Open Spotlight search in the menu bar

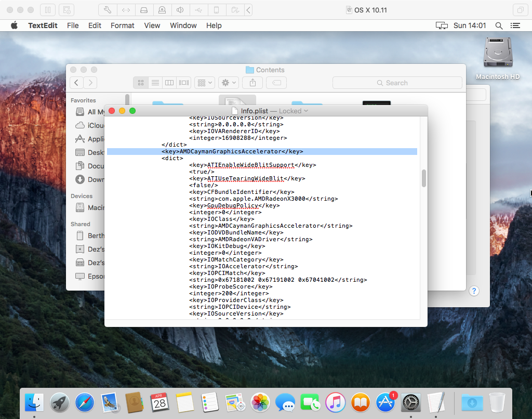499,25
